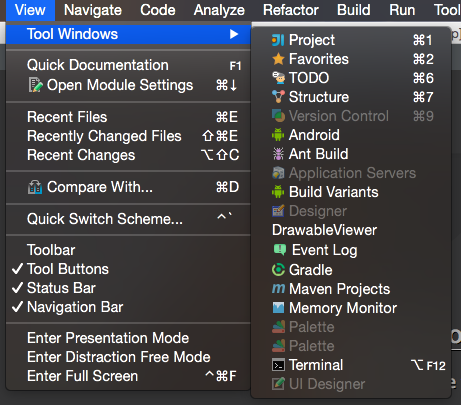
Task: Choose Enter Full Screen
Action: pyautogui.click(x=128, y=376)
